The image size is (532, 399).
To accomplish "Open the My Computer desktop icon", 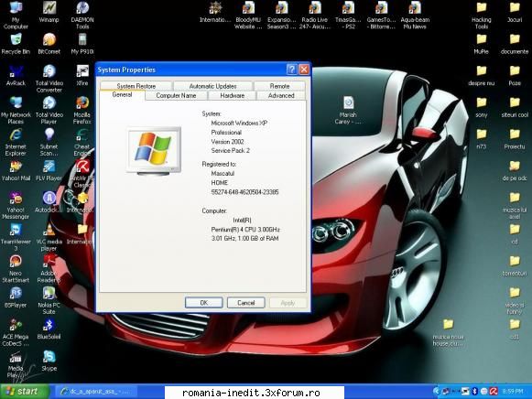I will tap(16, 15).
